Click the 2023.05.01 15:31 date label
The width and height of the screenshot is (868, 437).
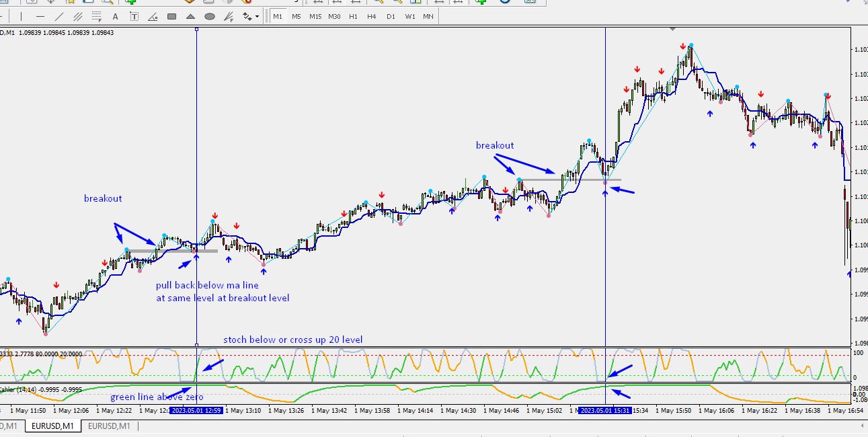[x=605, y=410]
